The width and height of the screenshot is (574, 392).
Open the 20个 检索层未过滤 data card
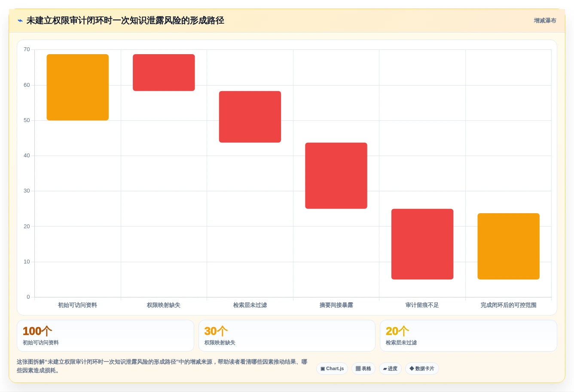pos(468,336)
